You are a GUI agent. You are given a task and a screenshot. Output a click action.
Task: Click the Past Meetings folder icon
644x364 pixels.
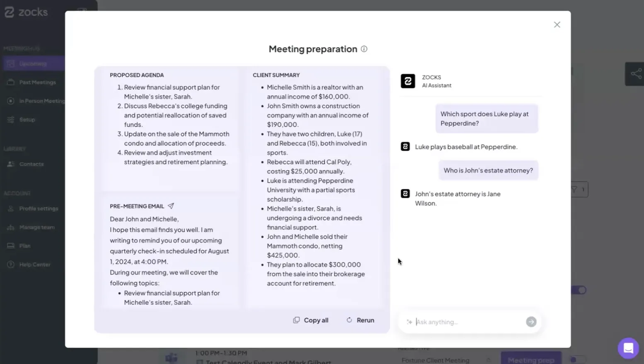coord(11,82)
